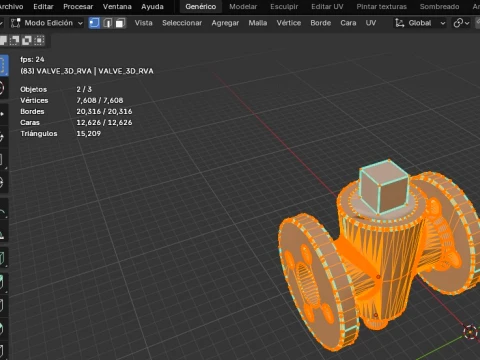Open the Editar menu
Viewport: 480px width, 360px height.
click(x=43, y=7)
